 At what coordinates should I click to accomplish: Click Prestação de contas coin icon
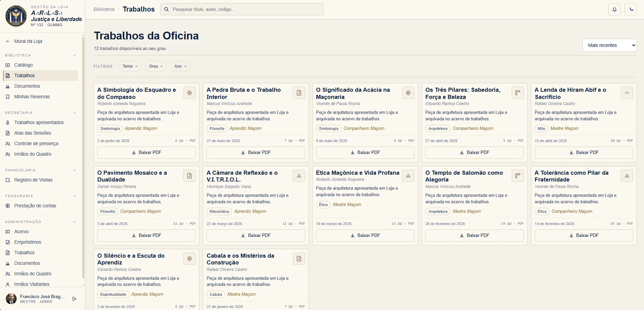(8, 206)
